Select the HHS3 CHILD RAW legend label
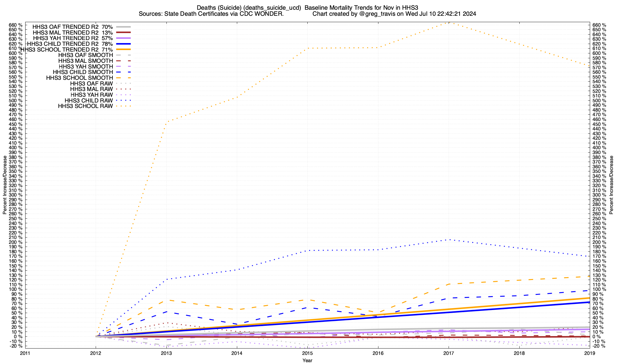 [x=88, y=100]
